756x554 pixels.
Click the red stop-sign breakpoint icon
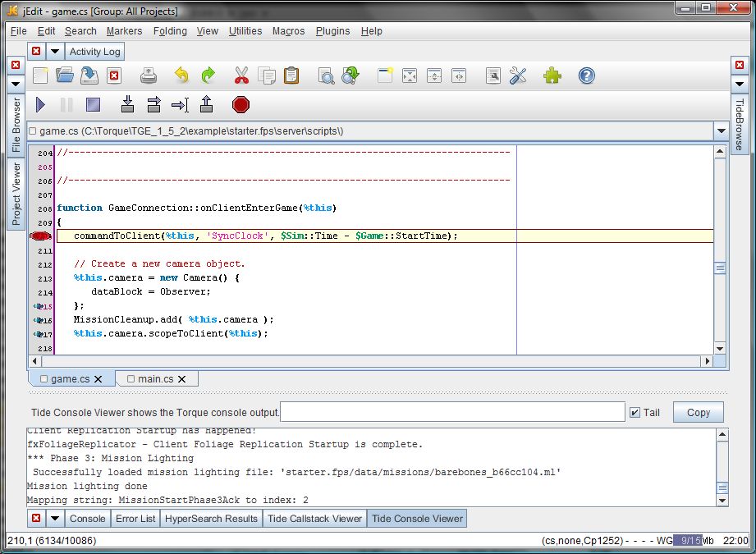[241, 105]
